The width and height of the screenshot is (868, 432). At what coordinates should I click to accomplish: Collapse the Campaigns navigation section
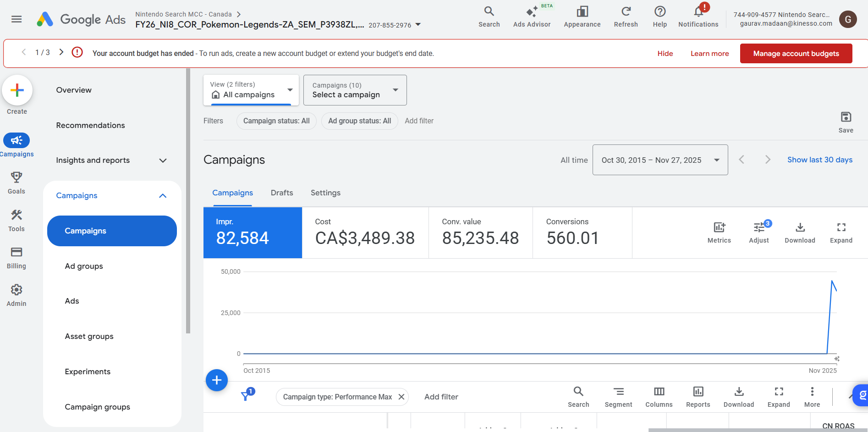click(x=163, y=196)
